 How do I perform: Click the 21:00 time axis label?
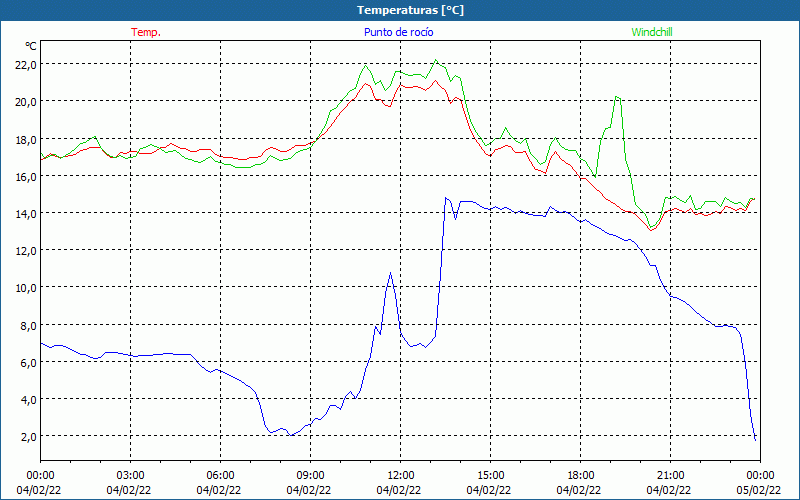[x=670, y=476]
